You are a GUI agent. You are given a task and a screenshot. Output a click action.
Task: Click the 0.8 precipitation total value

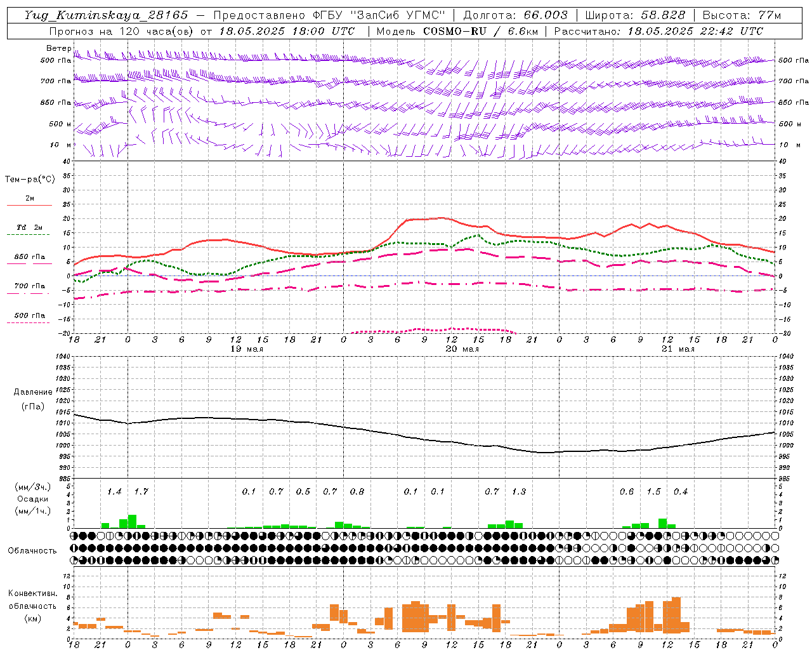tap(357, 491)
